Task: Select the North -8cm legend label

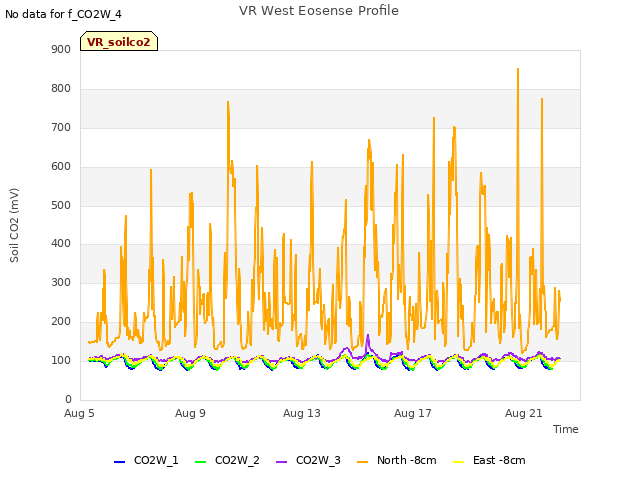Action: coord(407,460)
